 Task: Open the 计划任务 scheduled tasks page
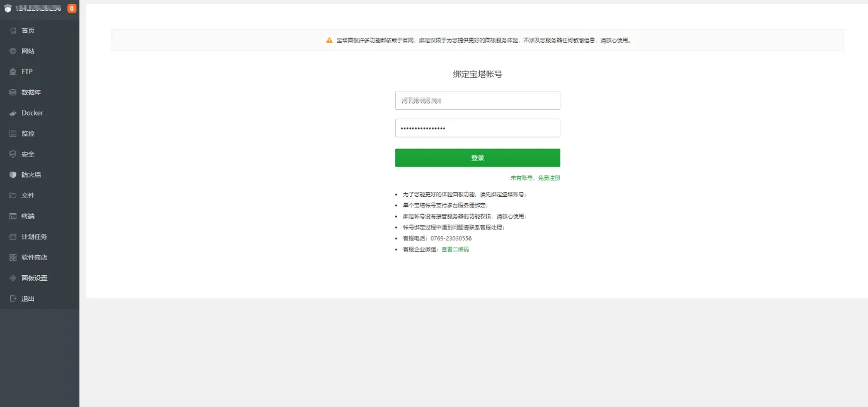click(x=35, y=236)
